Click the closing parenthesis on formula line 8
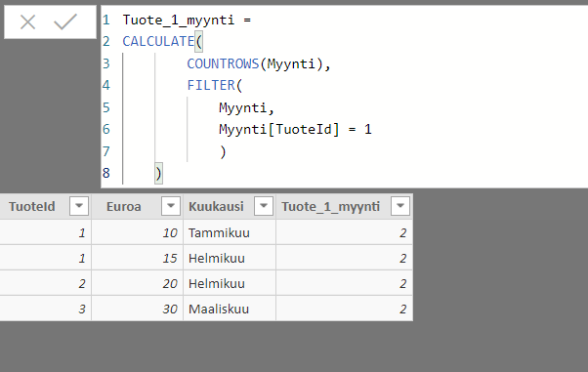 click(158, 173)
